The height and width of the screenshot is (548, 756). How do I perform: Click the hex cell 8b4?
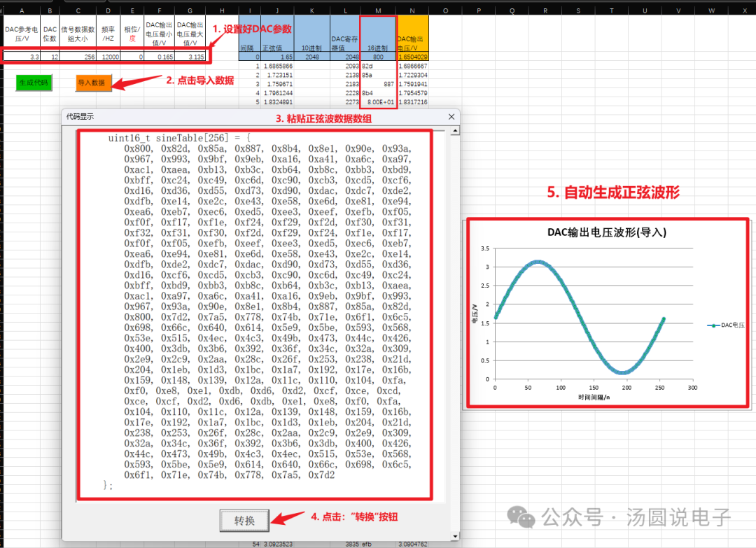pos(378,93)
